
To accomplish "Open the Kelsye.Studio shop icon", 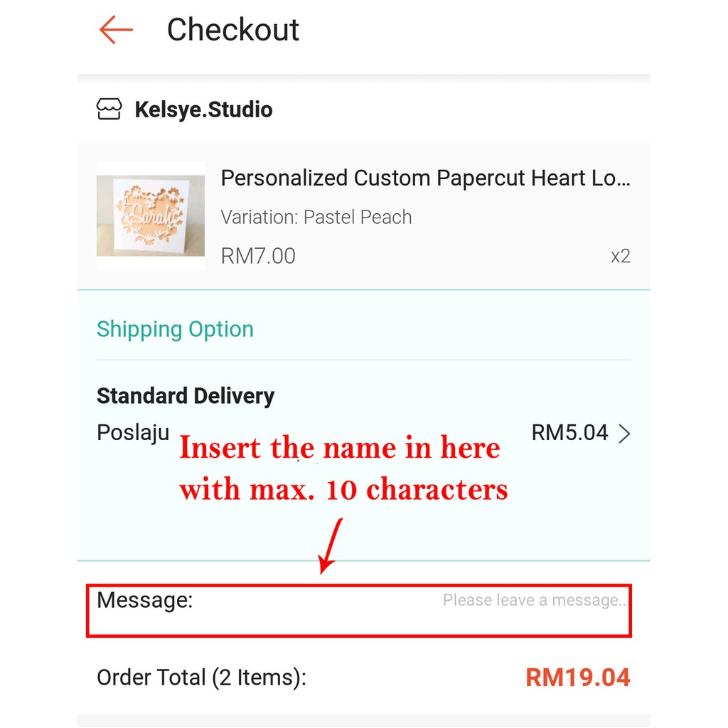I will click(x=109, y=109).
